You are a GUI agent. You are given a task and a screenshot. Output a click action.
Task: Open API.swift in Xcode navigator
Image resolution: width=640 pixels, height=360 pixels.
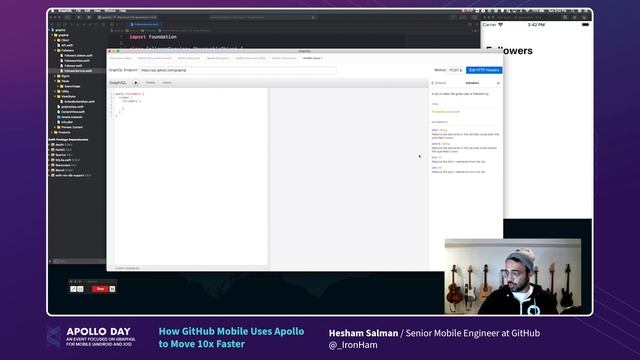(x=67, y=45)
